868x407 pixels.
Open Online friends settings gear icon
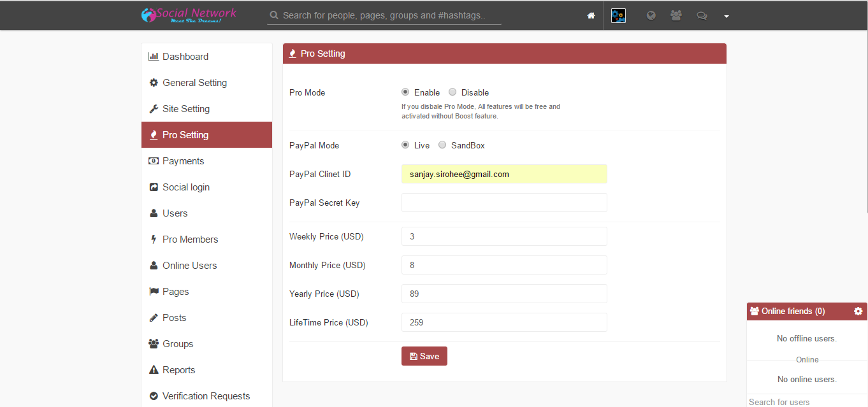click(858, 311)
